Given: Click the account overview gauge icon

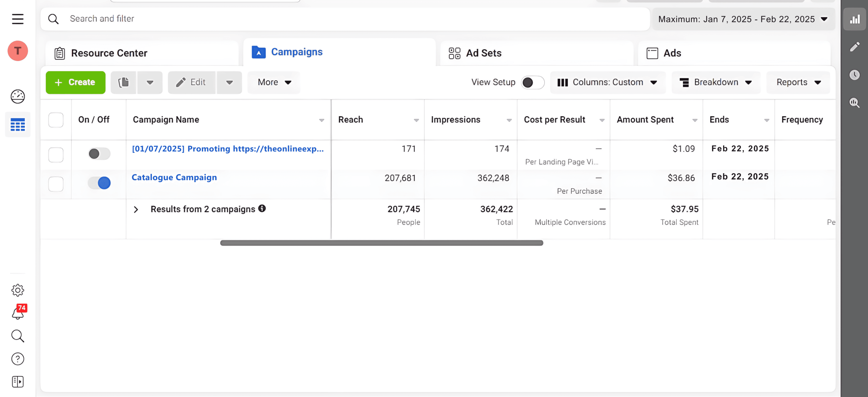Looking at the screenshot, I should pyautogui.click(x=18, y=97).
